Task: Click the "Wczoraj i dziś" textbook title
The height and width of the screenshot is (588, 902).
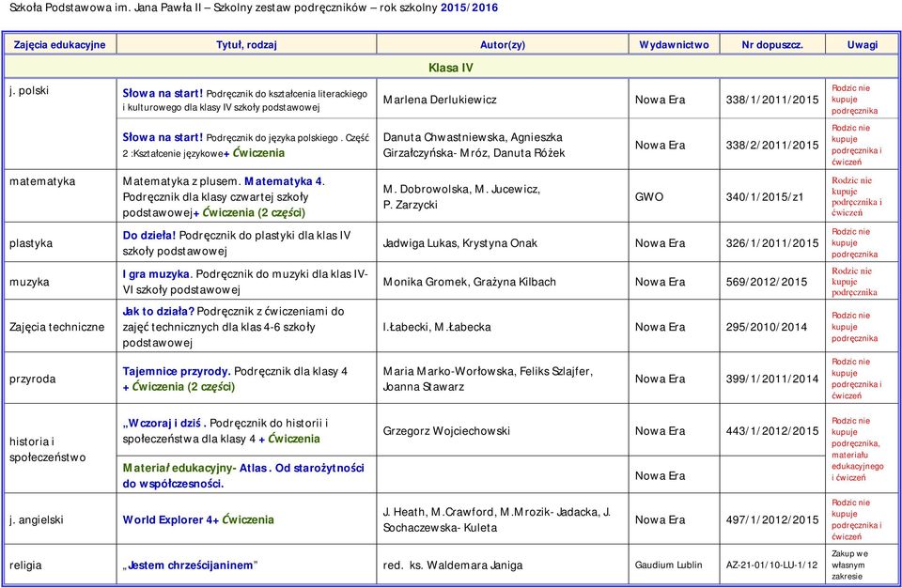Action: (x=163, y=423)
